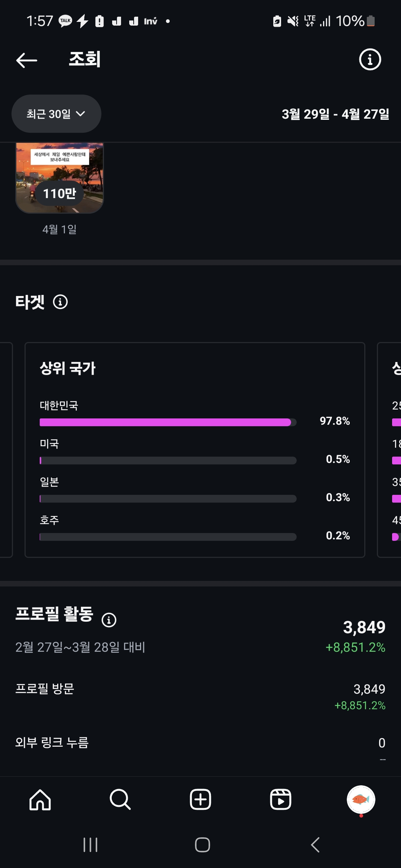Go to the Home tab
The width and height of the screenshot is (401, 868).
click(x=40, y=799)
